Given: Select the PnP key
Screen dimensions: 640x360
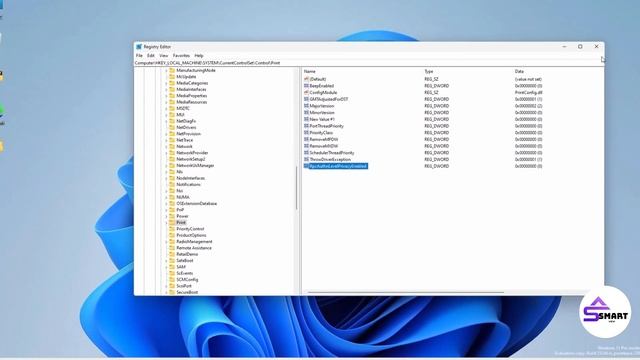Looking at the screenshot, I should coord(180,210).
